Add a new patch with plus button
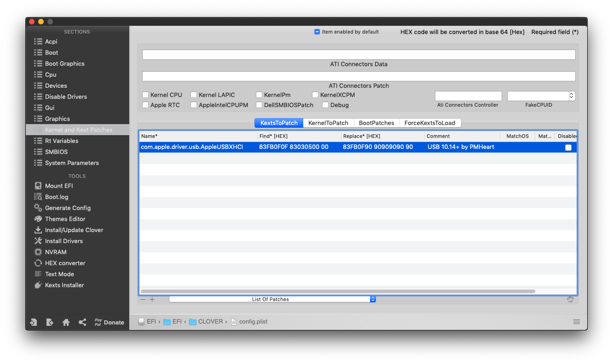613x364 pixels. 152,299
